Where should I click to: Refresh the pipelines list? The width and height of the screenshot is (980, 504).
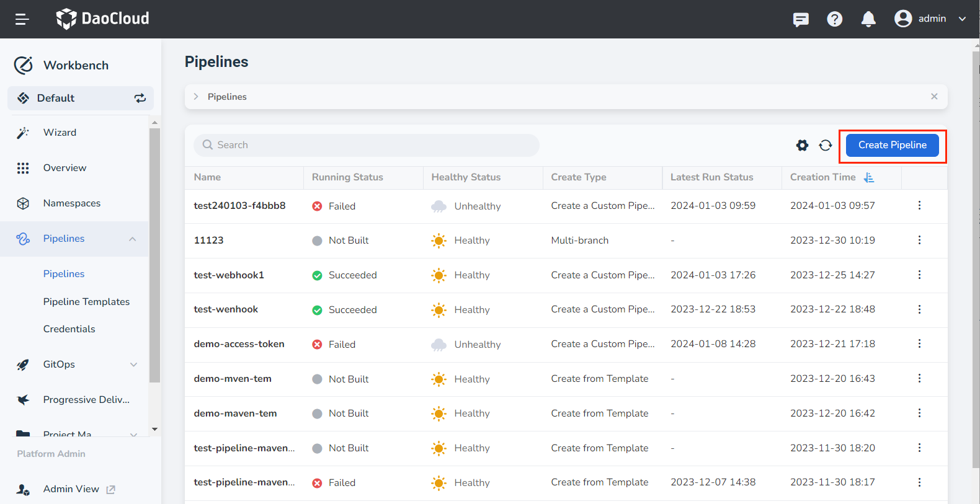825,145
